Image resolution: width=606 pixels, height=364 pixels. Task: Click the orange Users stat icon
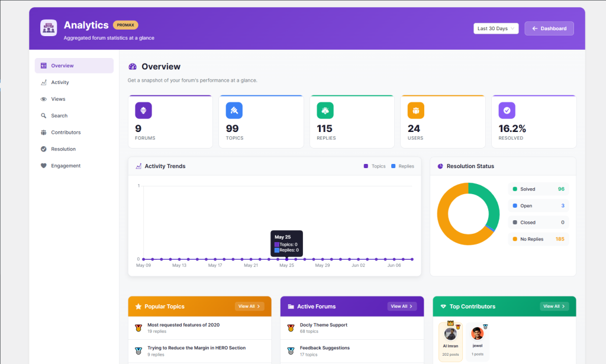tap(416, 111)
